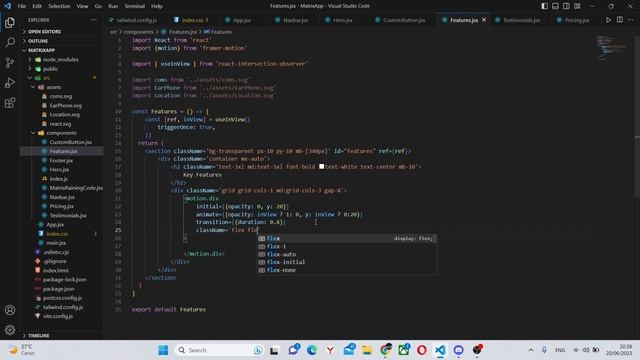This screenshot has width=640, height=360.
Task: Open Microsoft Edge from taskbar
Action: click(x=312, y=350)
